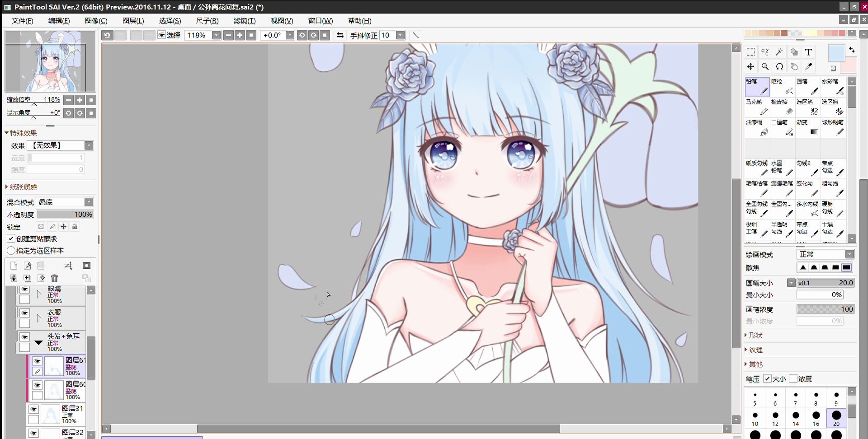
Task: Collapse the 头发+兔耳 layer folder
Action: [39, 342]
